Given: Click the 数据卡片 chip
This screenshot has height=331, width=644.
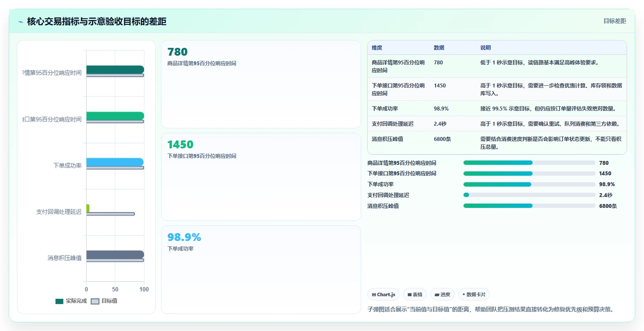Looking at the screenshot, I should [474, 294].
